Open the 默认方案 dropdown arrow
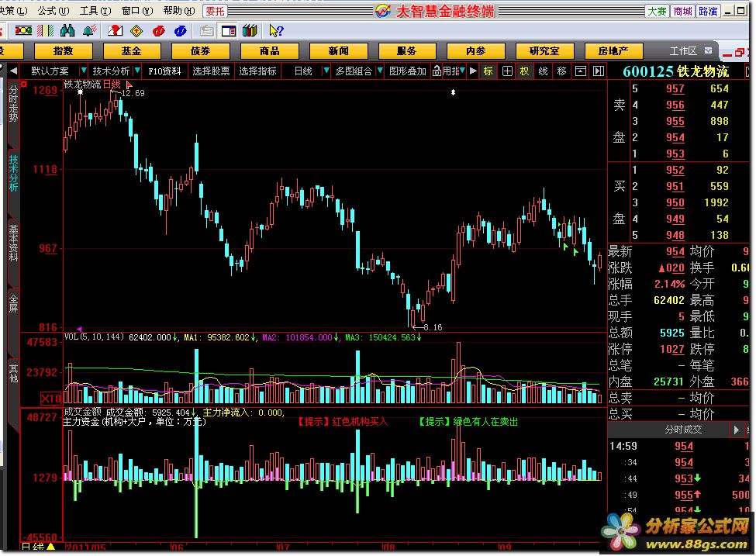The height and width of the screenshot is (556, 756). click(84, 71)
